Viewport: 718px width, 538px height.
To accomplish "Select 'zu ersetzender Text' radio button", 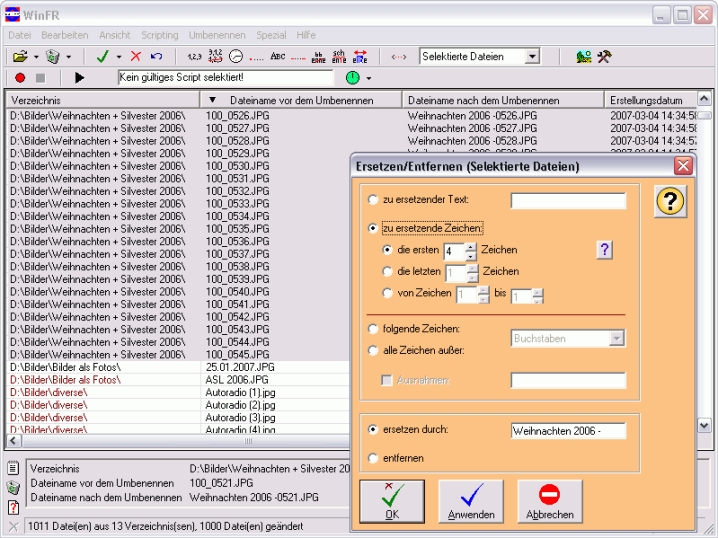I will point(374,201).
